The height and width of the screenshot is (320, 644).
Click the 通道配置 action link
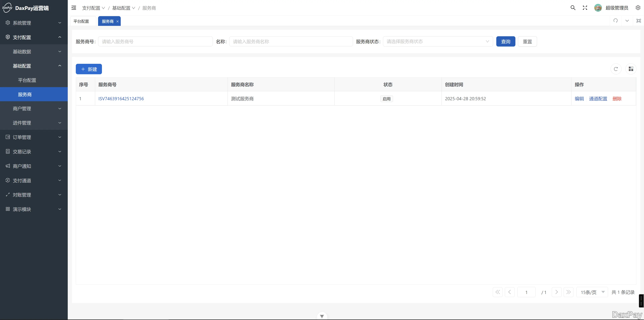pyautogui.click(x=598, y=99)
